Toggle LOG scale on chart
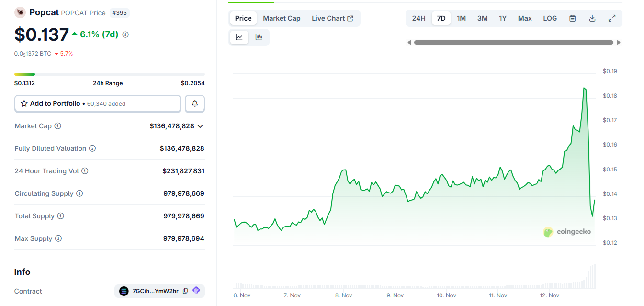This screenshot has height=306, width=644. tap(550, 18)
